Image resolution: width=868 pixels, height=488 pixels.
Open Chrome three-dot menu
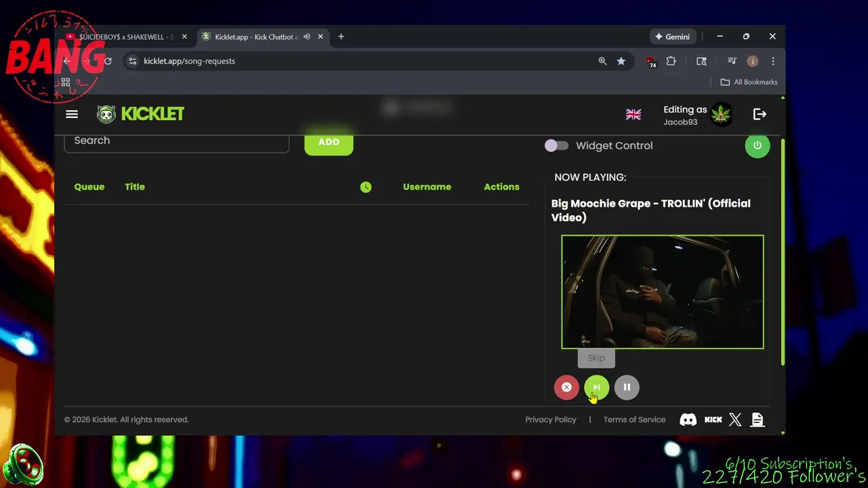click(773, 61)
